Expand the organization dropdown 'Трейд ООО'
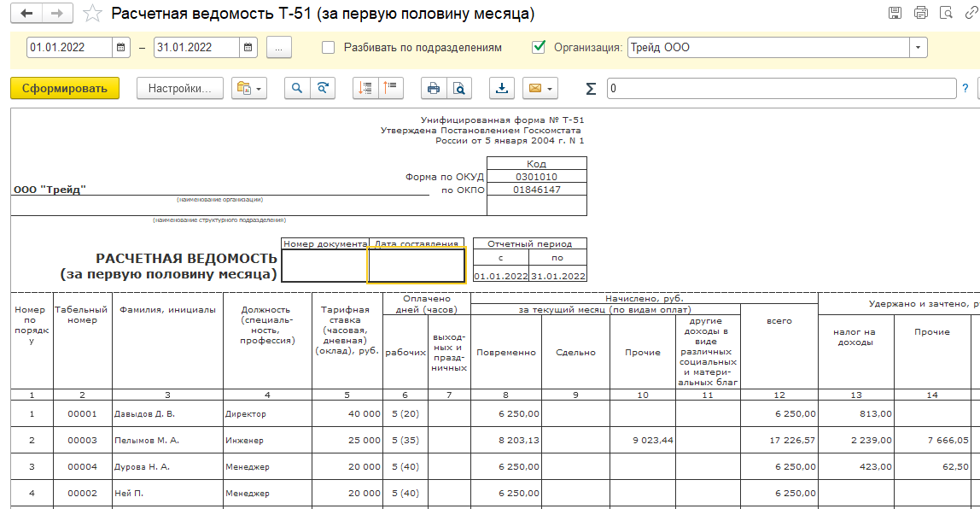Screen dimensions: 980x509 coord(919,48)
